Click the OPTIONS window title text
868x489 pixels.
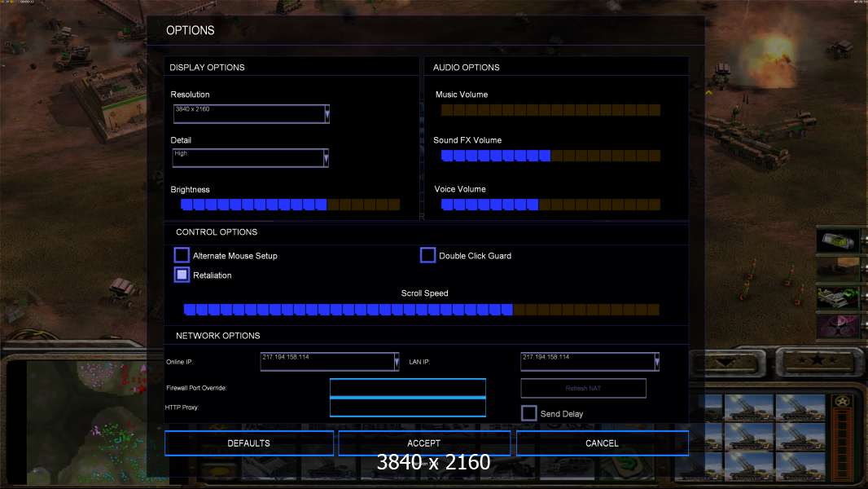click(191, 30)
